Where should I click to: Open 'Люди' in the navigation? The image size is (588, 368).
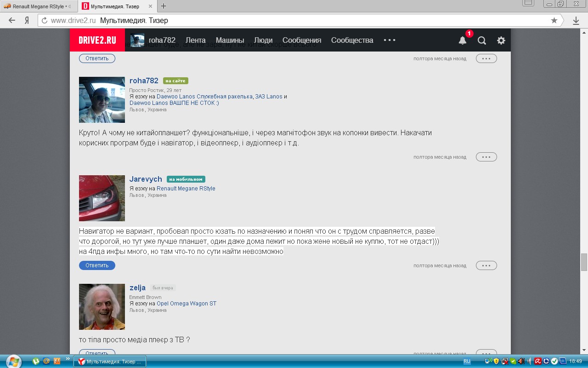point(263,40)
